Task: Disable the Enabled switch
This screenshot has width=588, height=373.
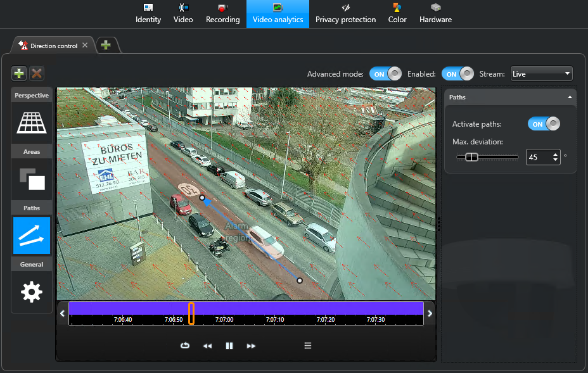Action: 457,74
